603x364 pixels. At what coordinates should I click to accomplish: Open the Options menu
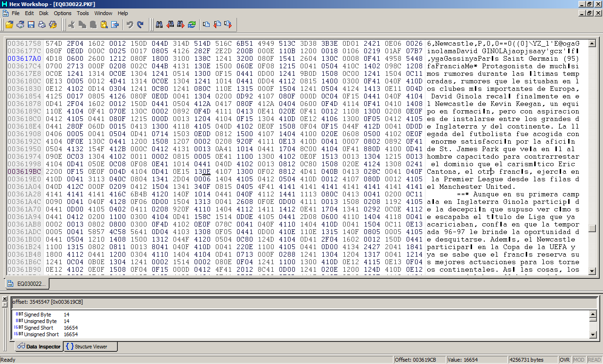pyautogui.click(x=63, y=13)
